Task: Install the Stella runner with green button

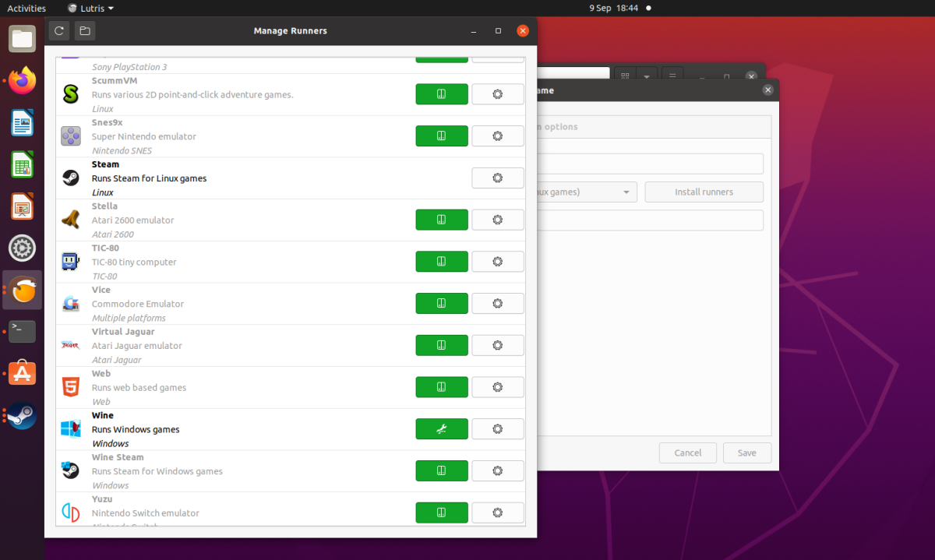Action: pos(442,220)
